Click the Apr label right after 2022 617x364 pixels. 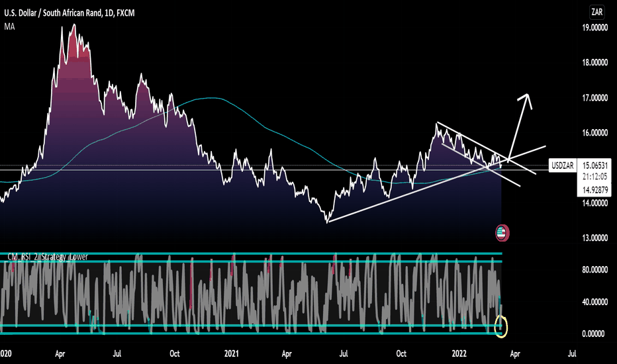pos(514,354)
